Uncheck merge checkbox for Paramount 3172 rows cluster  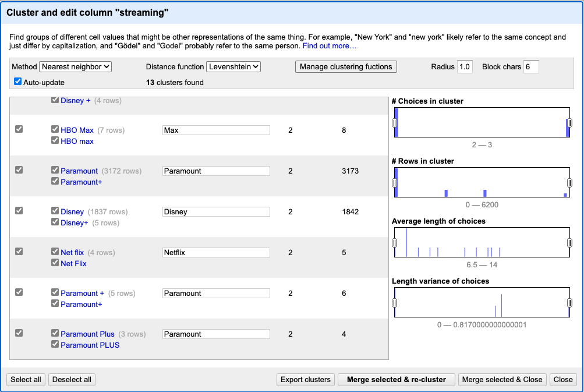tap(19, 170)
